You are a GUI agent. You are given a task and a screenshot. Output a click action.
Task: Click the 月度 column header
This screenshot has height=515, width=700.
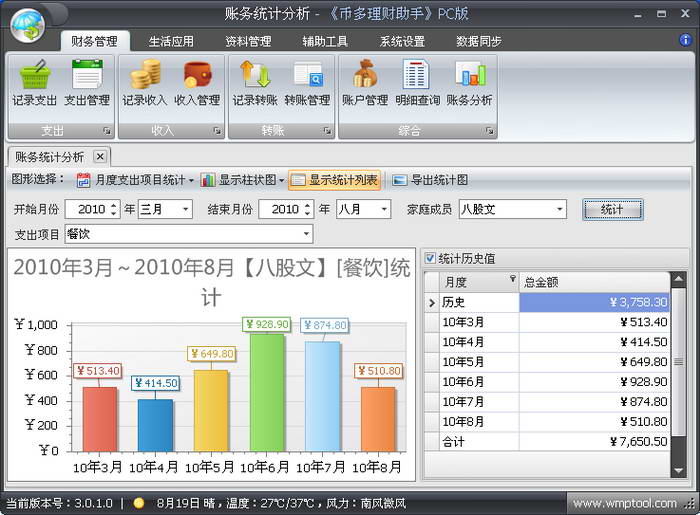pos(479,282)
